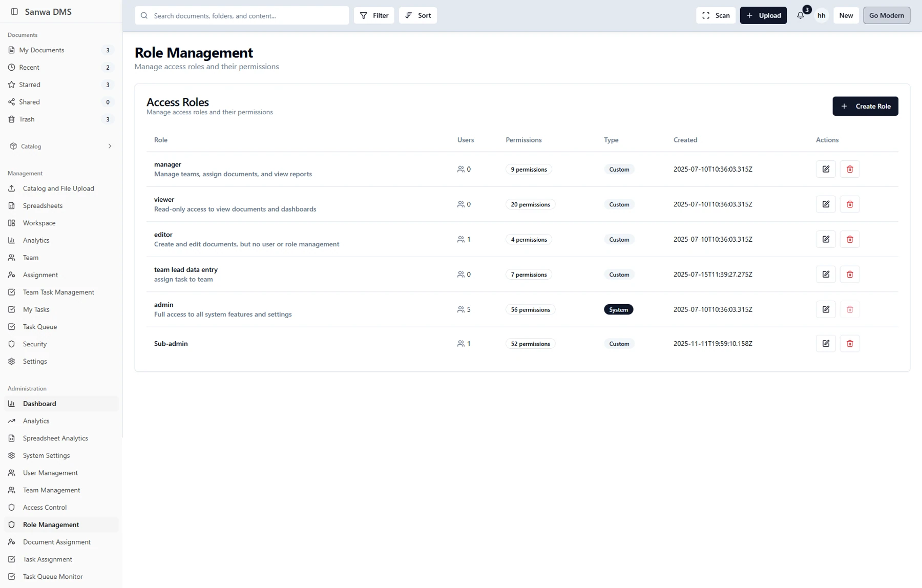The width and height of the screenshot is (922, 588).
Task: Click the 52 permissions badge
Action: (x=530, y=344)
